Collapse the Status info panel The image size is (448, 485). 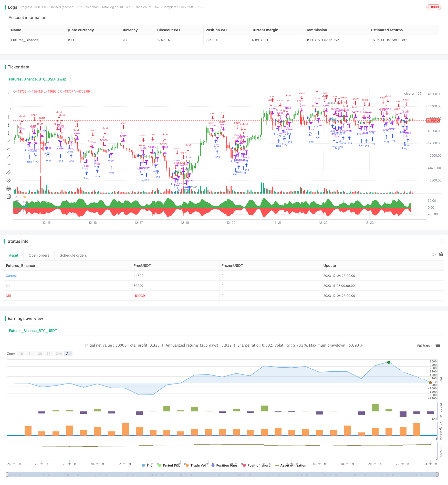click(x=442, y=241)
